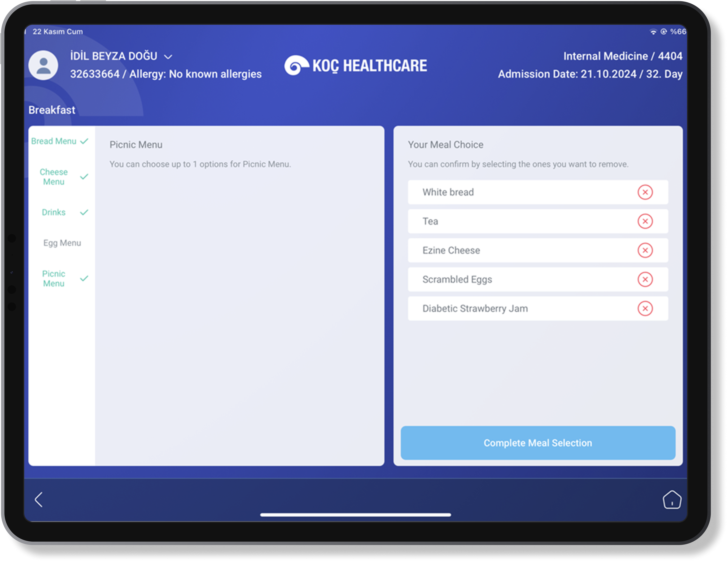Tap the patient avatar icon

coord(43,65)
